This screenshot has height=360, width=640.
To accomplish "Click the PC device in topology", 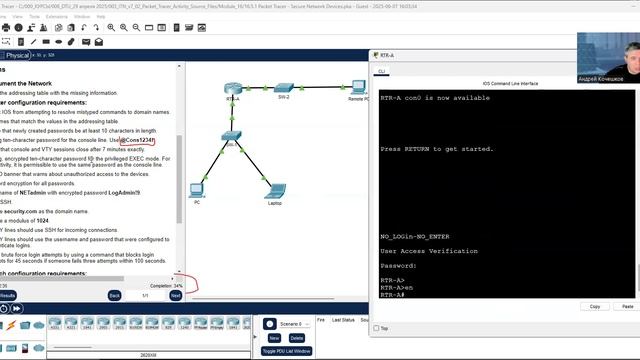I will [x=197, y=191].
